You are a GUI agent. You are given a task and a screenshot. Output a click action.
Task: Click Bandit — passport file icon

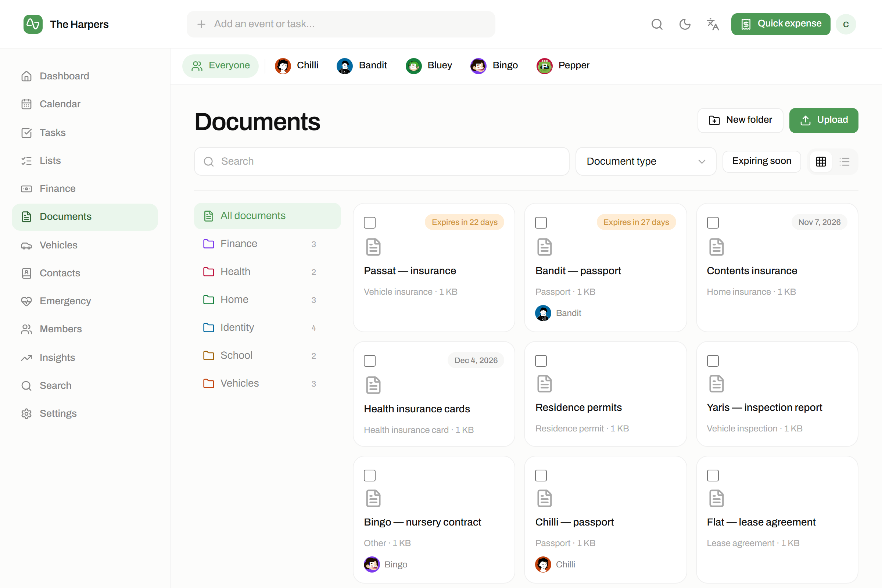pos(545,247)
